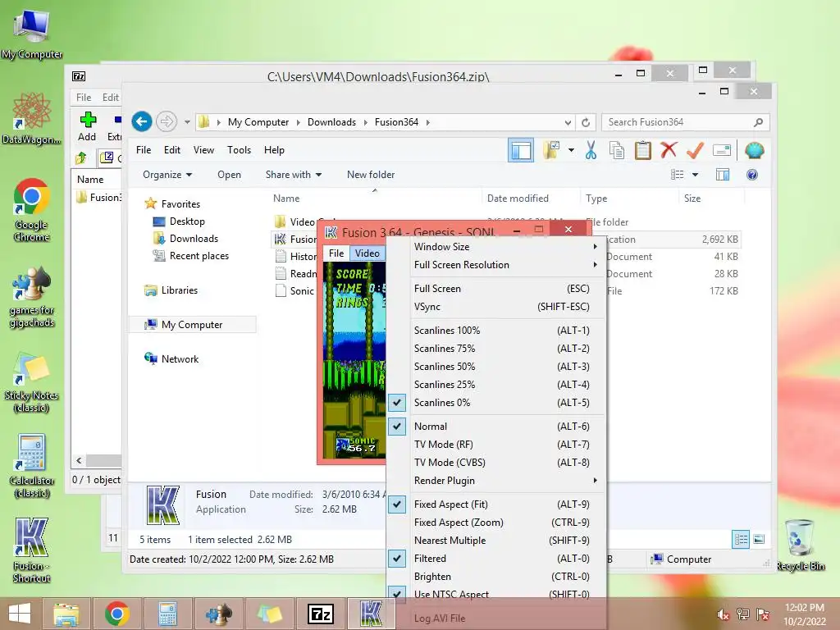This screenshot has width=840, height=630.
Task: Enable Brighten option
Action: (496, 577)
